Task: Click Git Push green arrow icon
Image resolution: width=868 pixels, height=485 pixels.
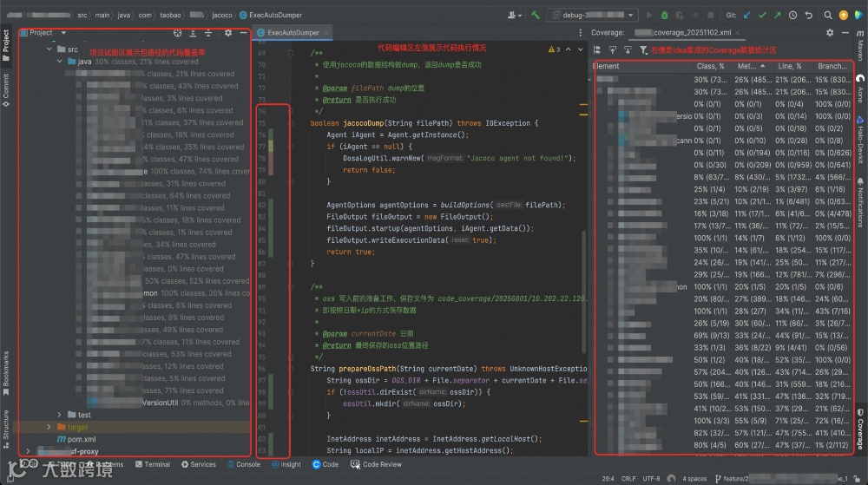Action: point(777,15)
